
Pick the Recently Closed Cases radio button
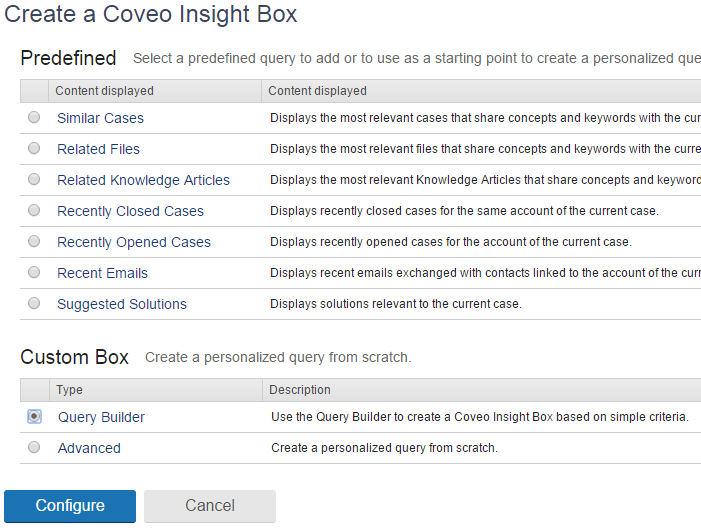point(34,210)
